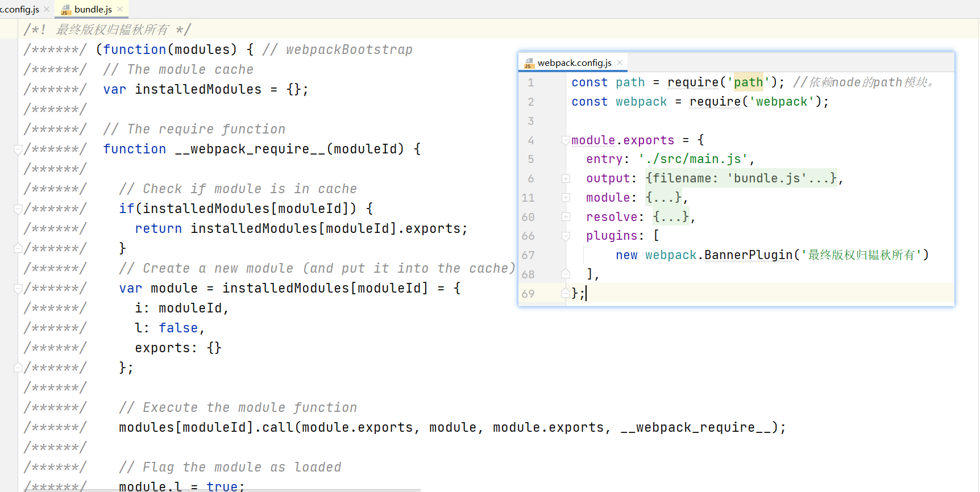Select the webpack.config.js tab in popup

574,62
